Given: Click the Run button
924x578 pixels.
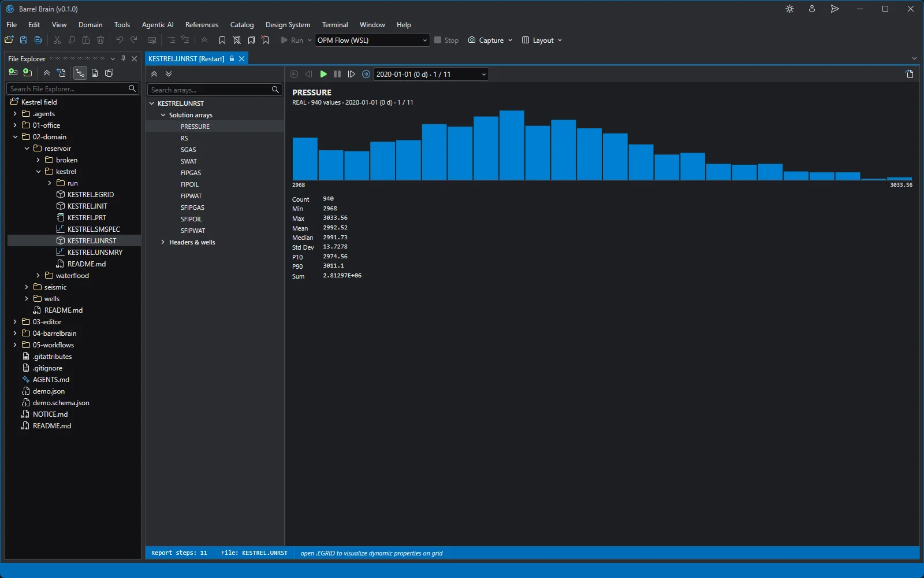Looking at the screenshot, I should click(292, 40).
